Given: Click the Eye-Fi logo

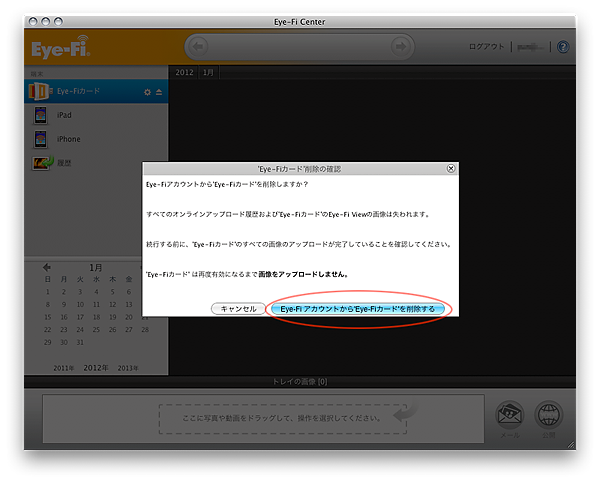Looking at the screenshot, I should [61, 47].
